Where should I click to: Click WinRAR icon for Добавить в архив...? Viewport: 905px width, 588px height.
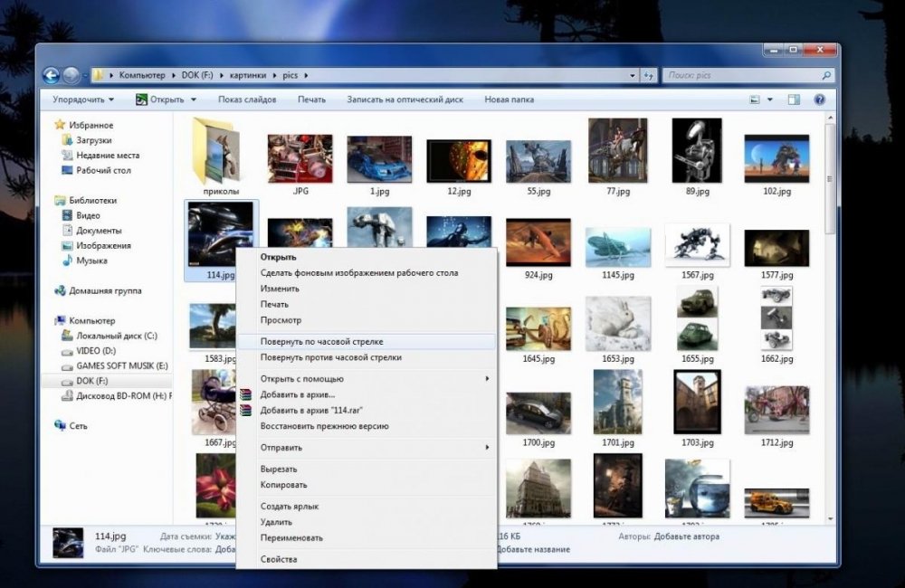pos(246,394)
